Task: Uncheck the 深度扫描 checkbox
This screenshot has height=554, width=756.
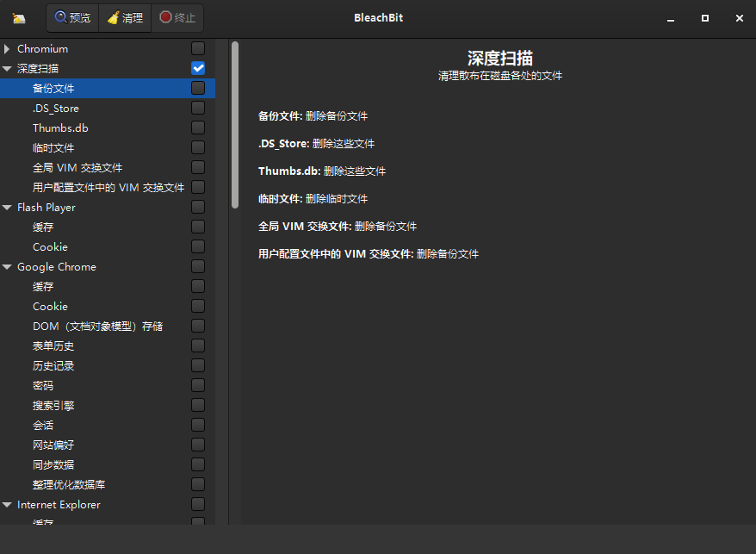Action: (198, 68)
